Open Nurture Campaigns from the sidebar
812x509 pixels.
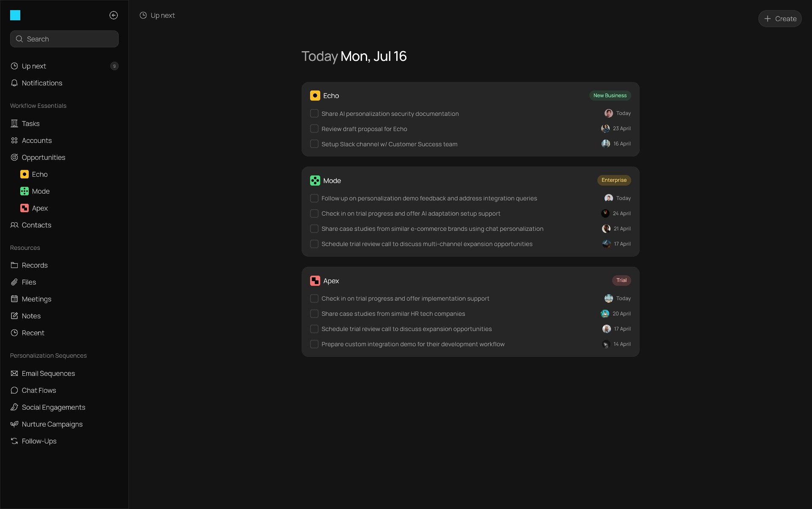pyautogui.click(x=52, y=424)
